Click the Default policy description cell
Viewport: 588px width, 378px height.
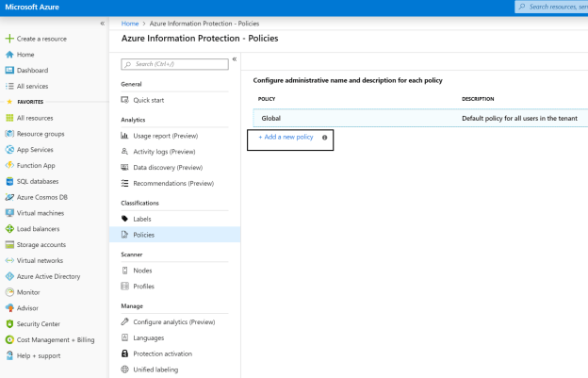pyautogui.click(x=519, y=119)
